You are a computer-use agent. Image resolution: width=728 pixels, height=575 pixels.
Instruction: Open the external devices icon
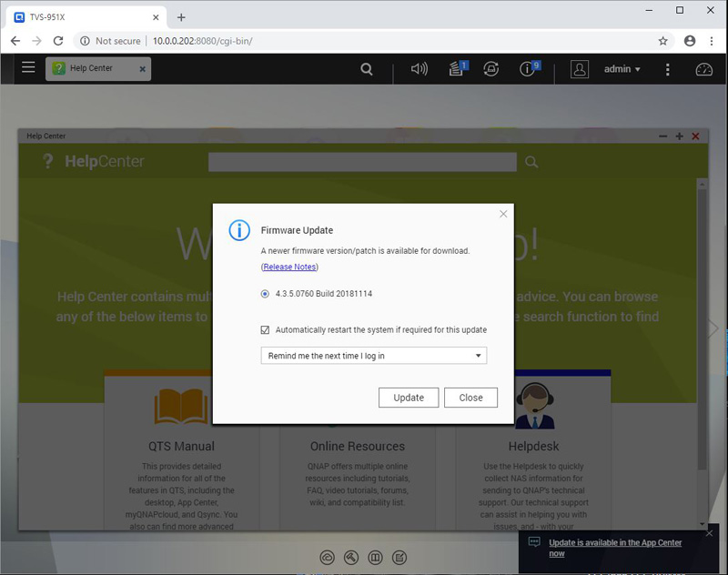click(490, 69)
